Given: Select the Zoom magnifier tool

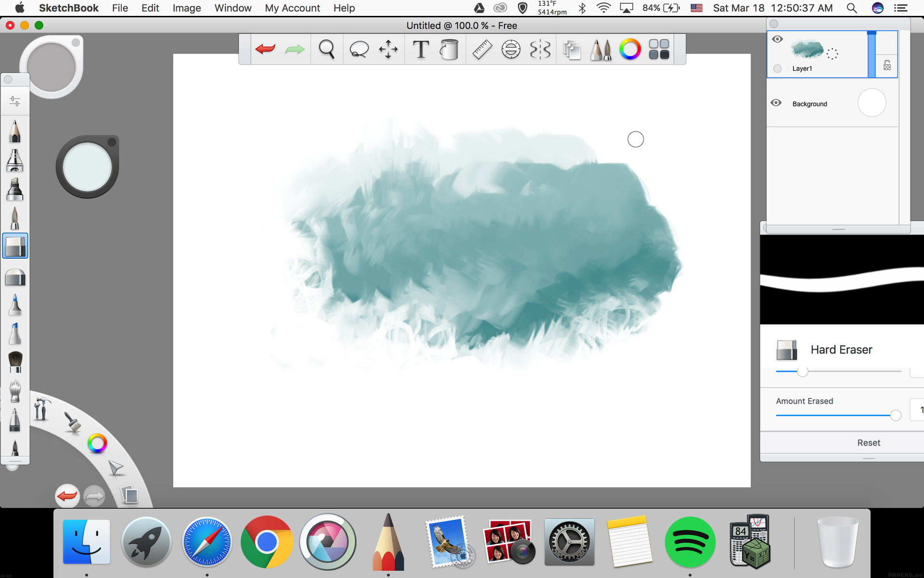Looking at the screenshot, I should [x=327, y=49].
